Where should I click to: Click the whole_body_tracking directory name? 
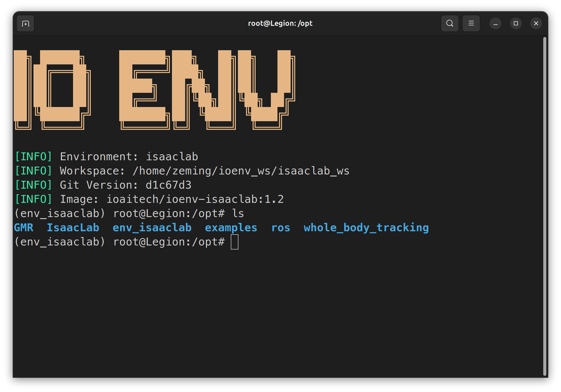point(366,228)
